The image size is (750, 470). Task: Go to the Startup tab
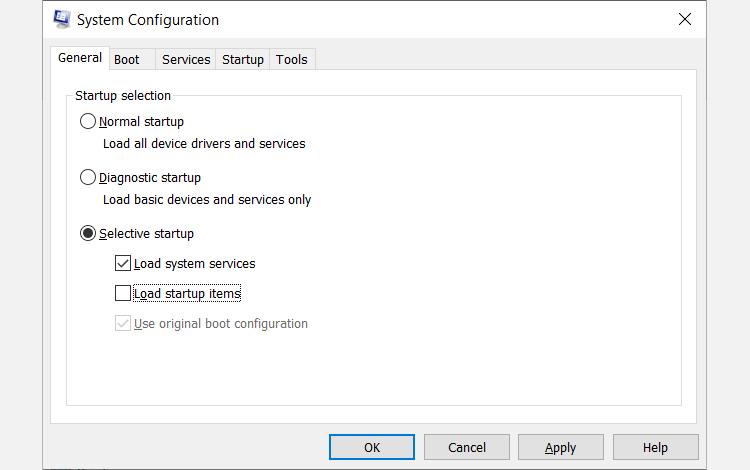(x=243, y=59)
